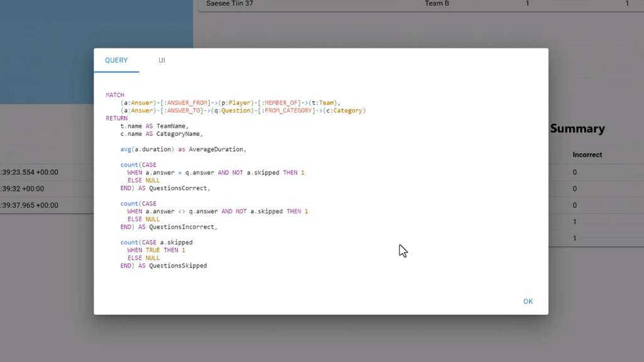
Task: Place cursor at END) AS QuestionsCorrect
Action: [x=165, y=188]
